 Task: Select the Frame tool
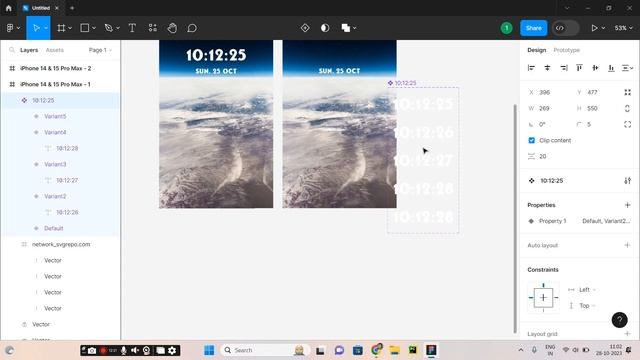click(61, 28)
